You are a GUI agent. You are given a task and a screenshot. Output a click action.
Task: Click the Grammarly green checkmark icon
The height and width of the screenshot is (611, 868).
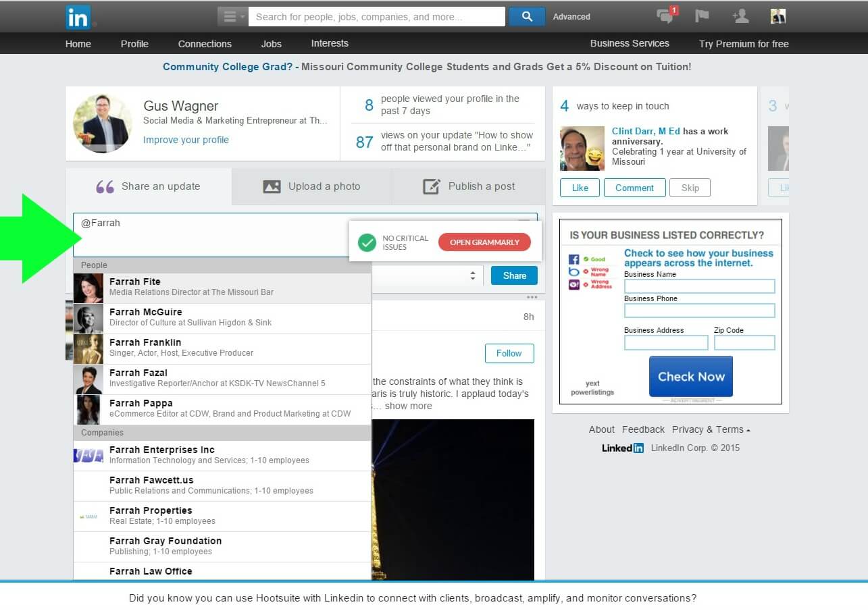(x=367, y=242)
